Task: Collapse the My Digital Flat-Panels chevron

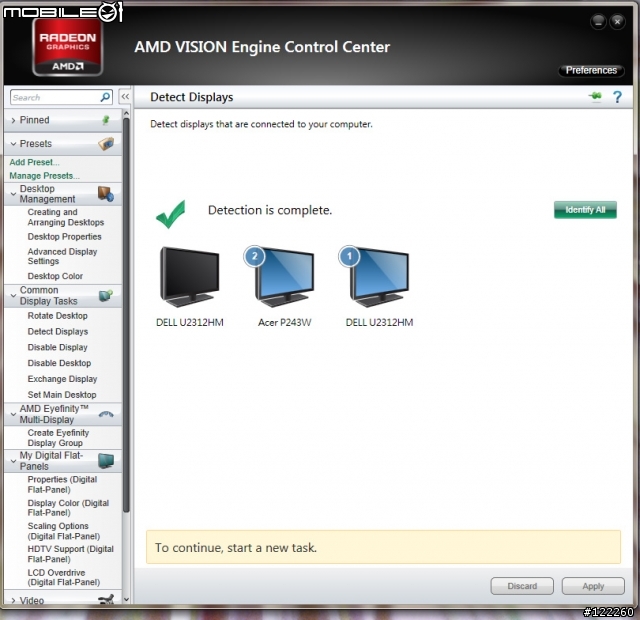Action: pos(13,461)
